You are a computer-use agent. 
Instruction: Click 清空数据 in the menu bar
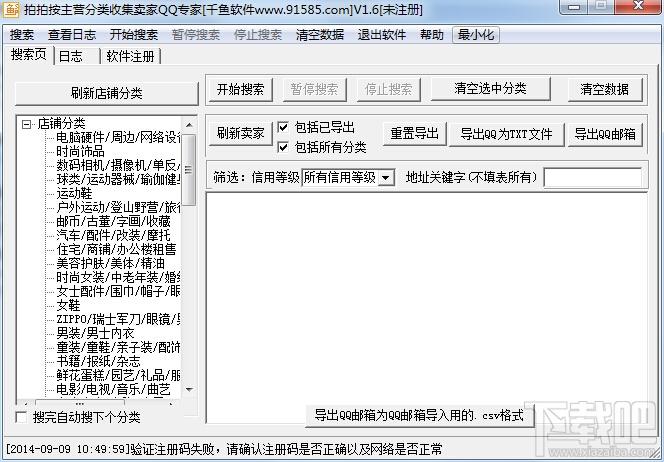point(320,35)
